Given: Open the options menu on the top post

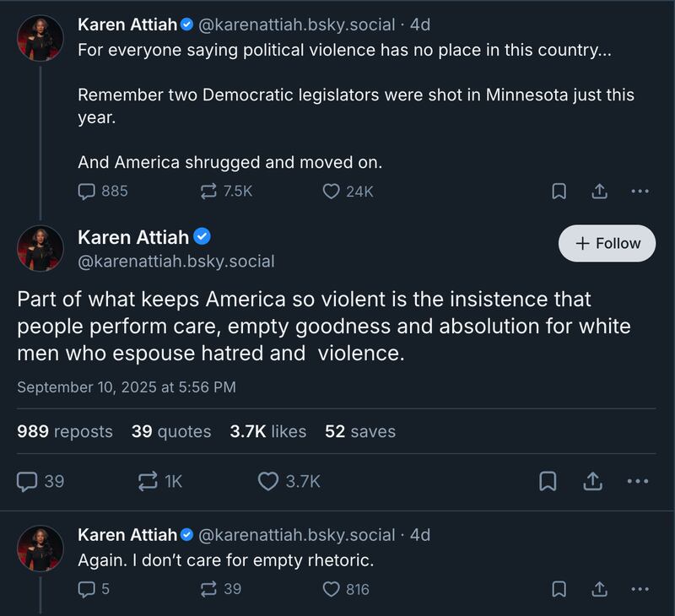Looking at the screenshot, I should tap(638, 192).
